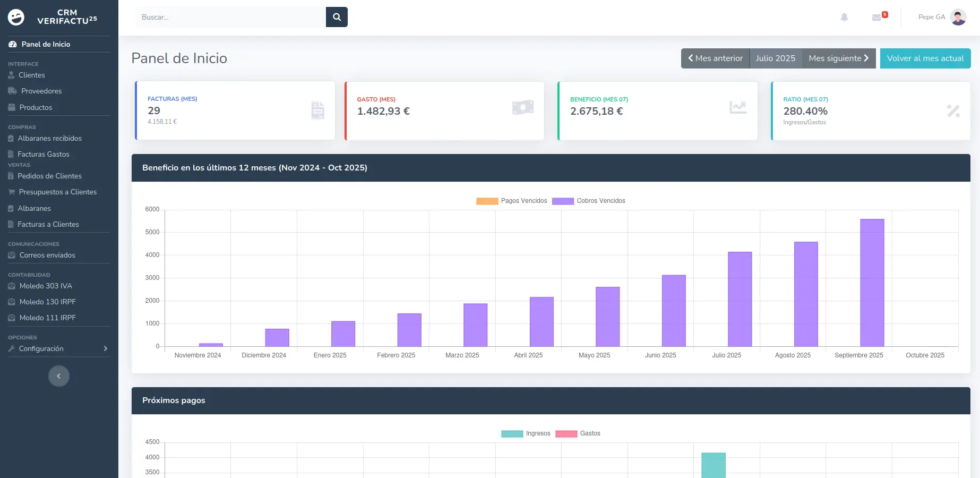Click the invoice document icon in Facturas card
The width and height of the screenshot is (980, 478).
tap(317, 110)
